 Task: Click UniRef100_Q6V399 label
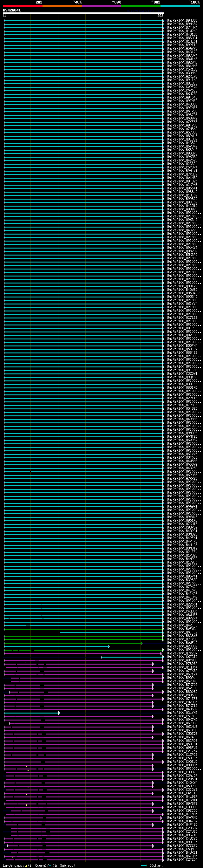(x=182, y=146)
